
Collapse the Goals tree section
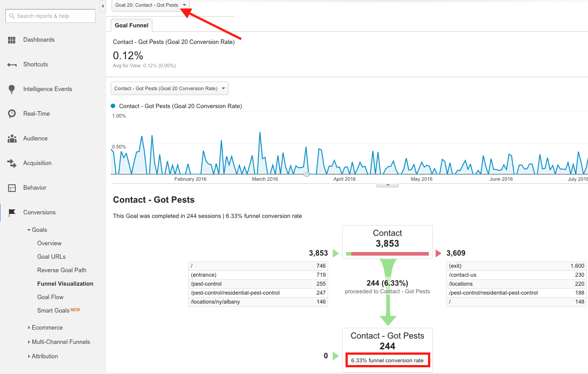pyautogui.click(x=30, y=230)
